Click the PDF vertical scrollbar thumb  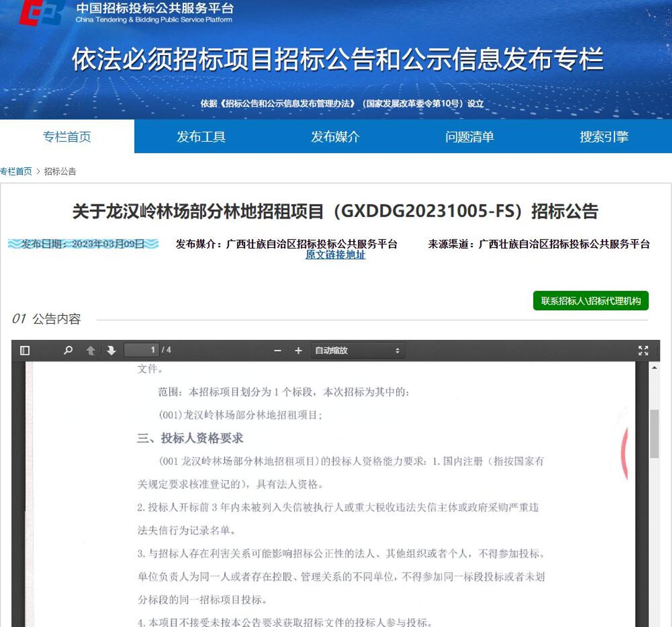coord(654,434)
